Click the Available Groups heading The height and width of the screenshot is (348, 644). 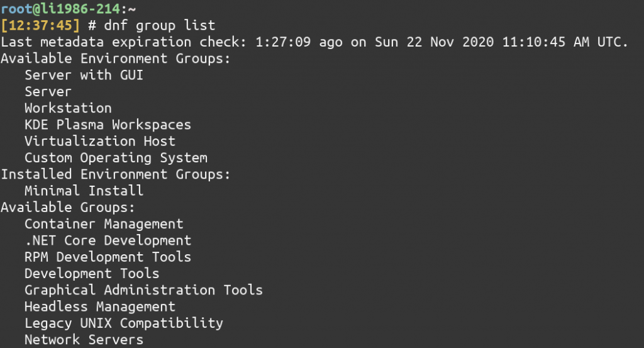(68, 208)
